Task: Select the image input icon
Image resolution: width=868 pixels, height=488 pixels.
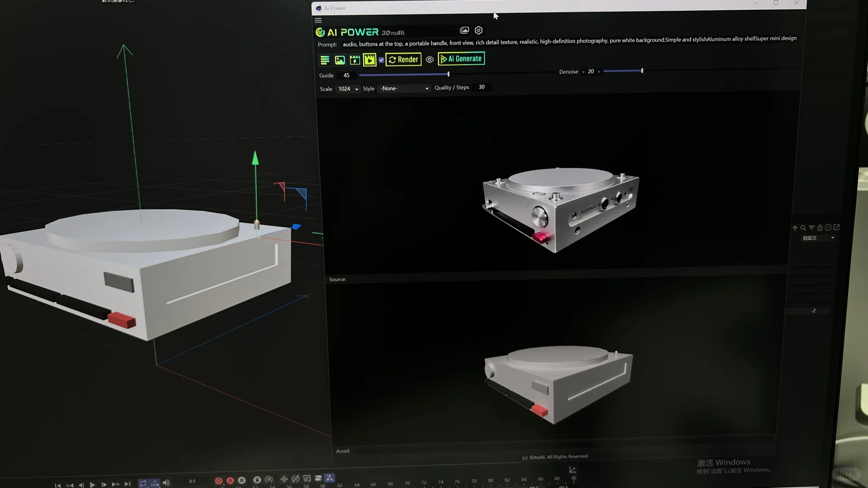Action: pos(340,60)
